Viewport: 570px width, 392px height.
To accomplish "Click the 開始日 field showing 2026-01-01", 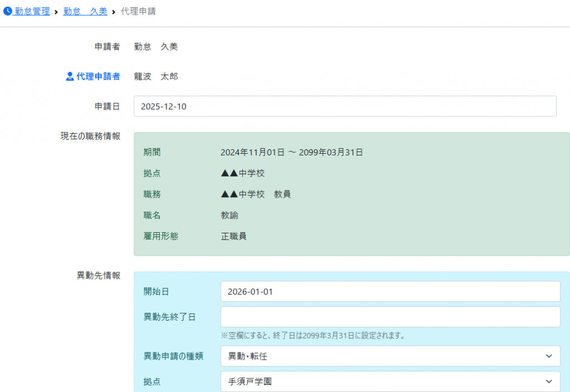I will point(390,291).
